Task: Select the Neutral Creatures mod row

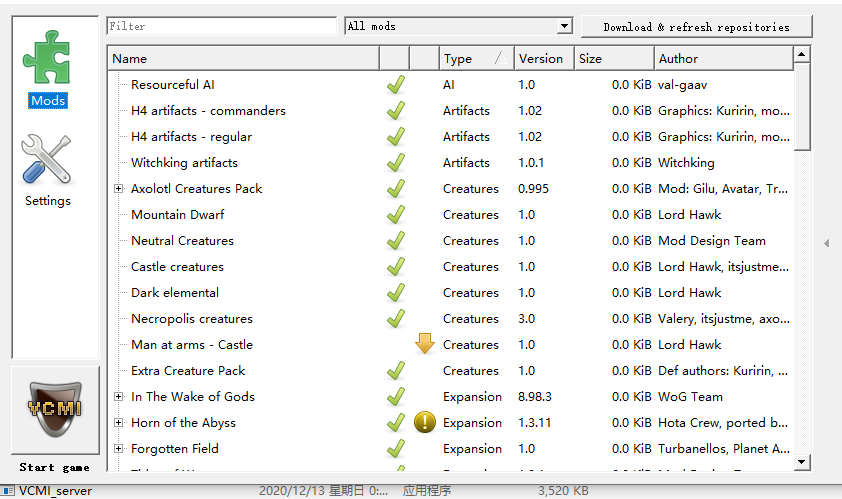Action: [182, 241]
